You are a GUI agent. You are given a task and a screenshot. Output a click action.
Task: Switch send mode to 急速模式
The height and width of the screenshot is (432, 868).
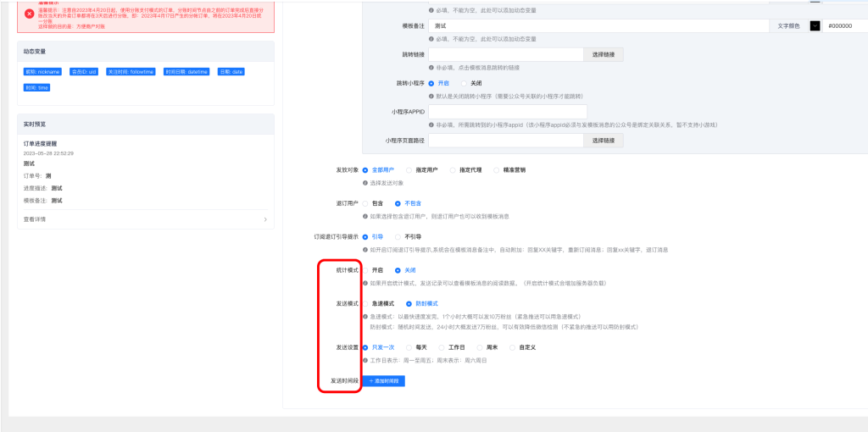tap(366, 303)
